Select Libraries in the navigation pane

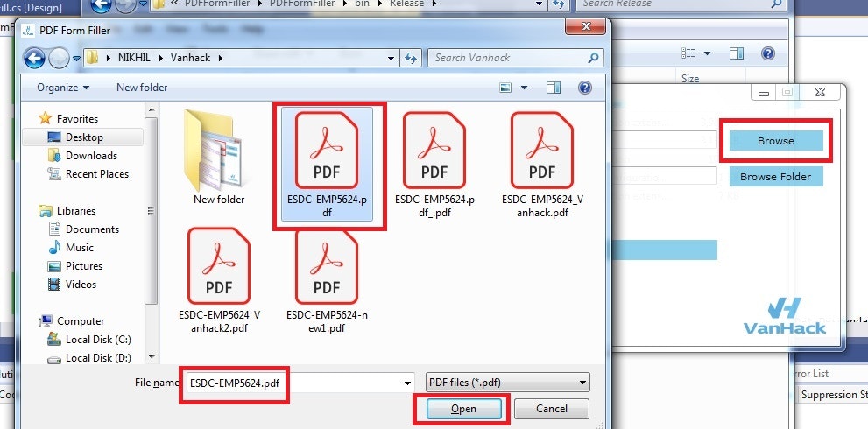point(76,210)
